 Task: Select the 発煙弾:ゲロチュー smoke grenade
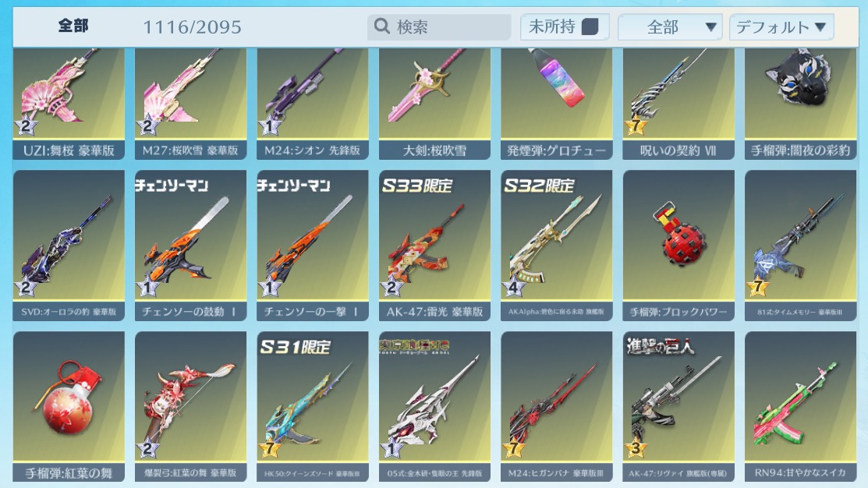[556, 104]
